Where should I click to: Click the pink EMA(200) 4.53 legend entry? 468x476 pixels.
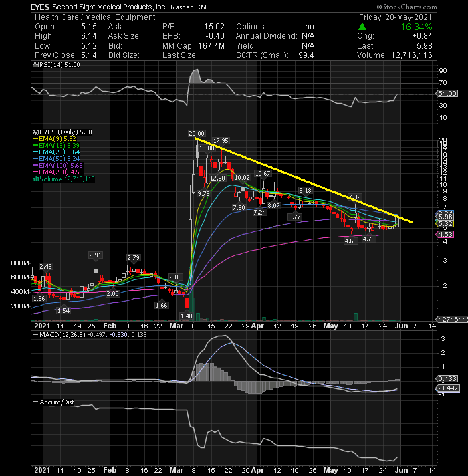click(x=57, y=172)
